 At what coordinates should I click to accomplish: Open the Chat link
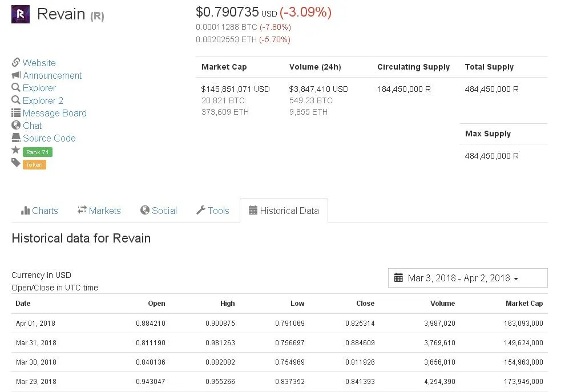(33, 126)
